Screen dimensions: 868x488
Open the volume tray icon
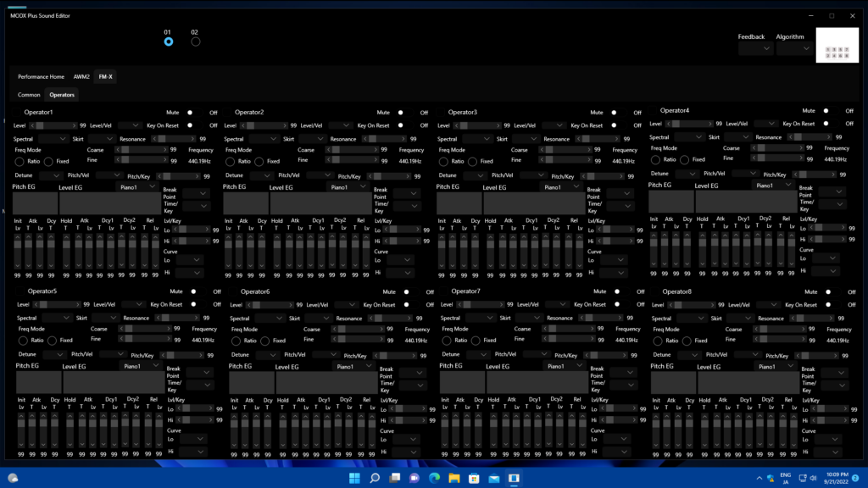tap(813, 478)
